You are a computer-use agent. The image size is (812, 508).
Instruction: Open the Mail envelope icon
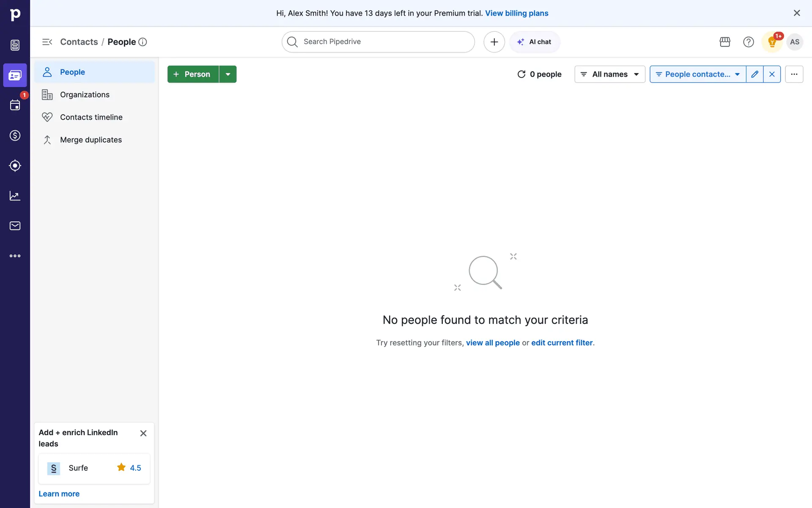point(15,226)
